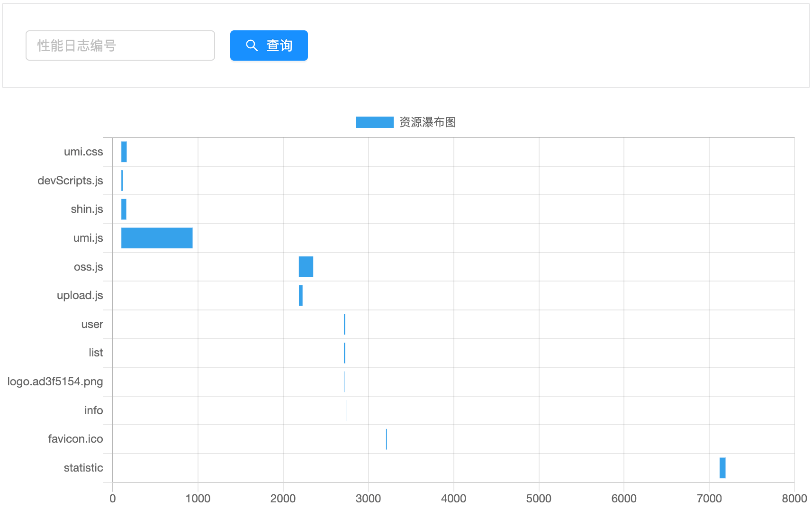Click the umi.css axis label
Viewport: 812px width, 509px height.
[x=83, y=152]
